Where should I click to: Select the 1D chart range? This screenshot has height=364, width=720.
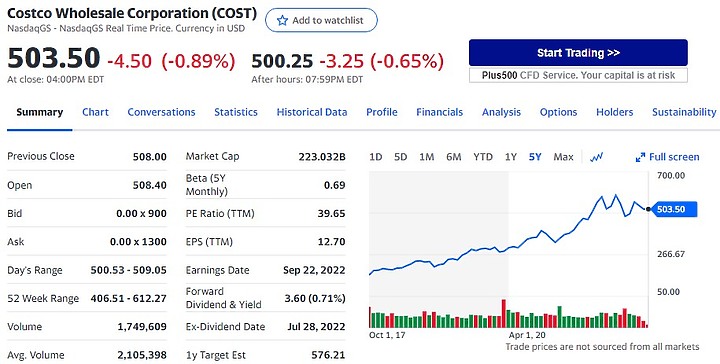pyautogui.click(x=376, y=157)
